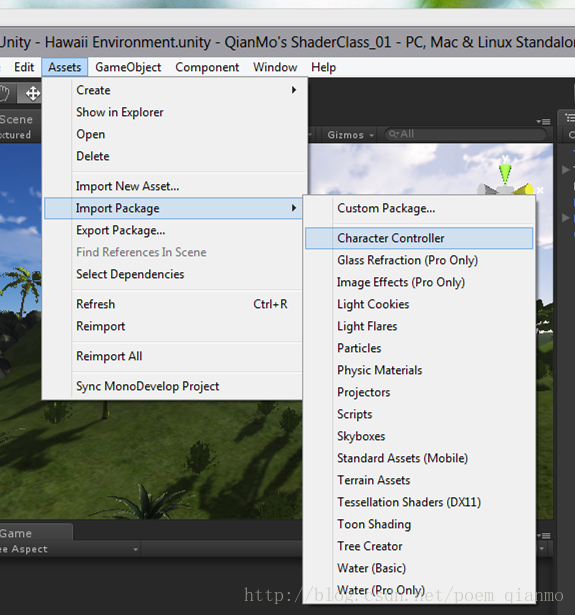
Task: Open the Textured draw mode dropdown
Action: [18, 135]
